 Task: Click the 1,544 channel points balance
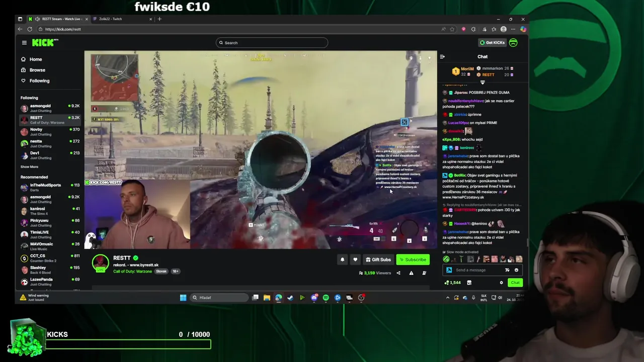click(452, 283)
